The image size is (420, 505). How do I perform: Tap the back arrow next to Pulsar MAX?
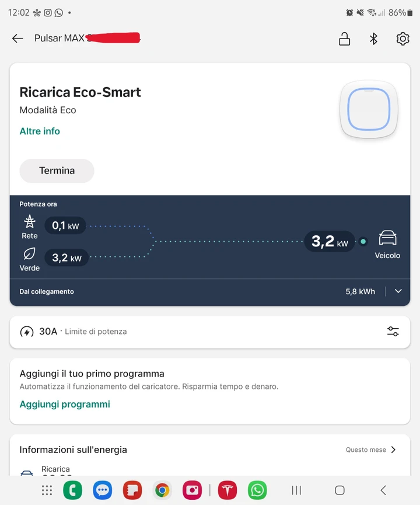(17, 39)
